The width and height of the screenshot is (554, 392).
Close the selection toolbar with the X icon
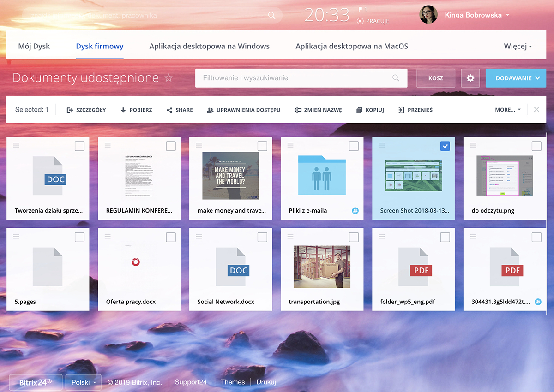(536, 110)
